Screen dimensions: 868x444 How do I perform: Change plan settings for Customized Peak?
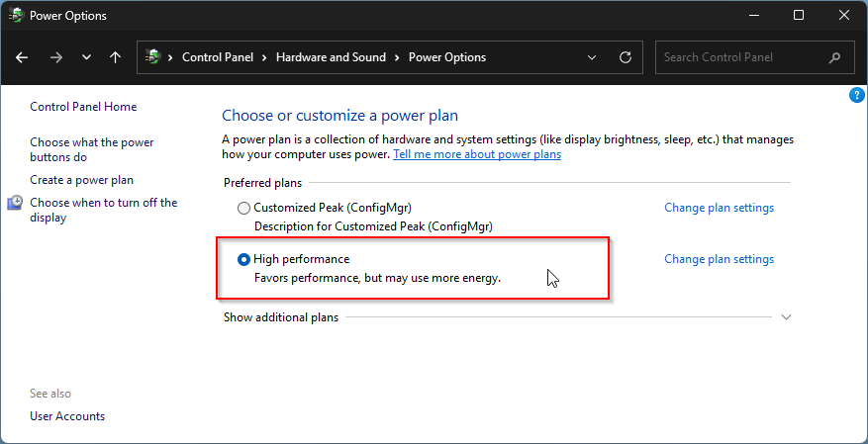click(x=719, y=208)
